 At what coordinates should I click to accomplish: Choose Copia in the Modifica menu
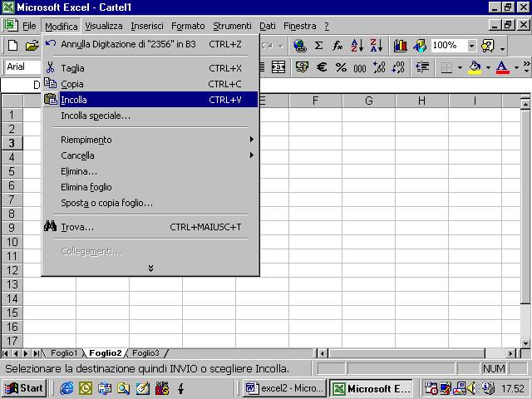click(x=150, y=84)
